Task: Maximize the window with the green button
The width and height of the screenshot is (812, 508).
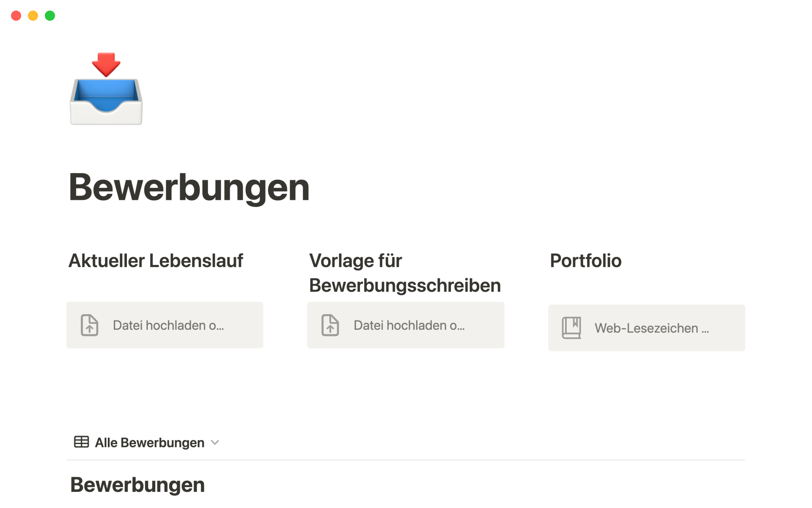Action: point(50,16)
